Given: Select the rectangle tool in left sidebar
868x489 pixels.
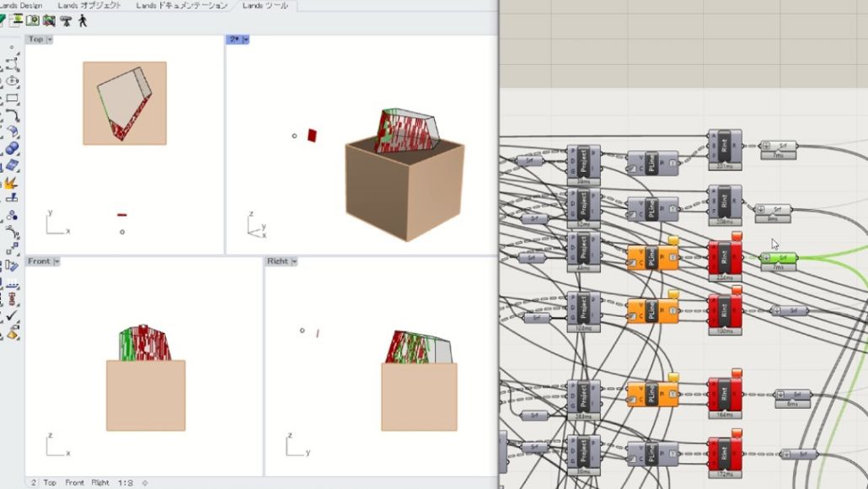Looking at the screenshot, I should [12, 99].
